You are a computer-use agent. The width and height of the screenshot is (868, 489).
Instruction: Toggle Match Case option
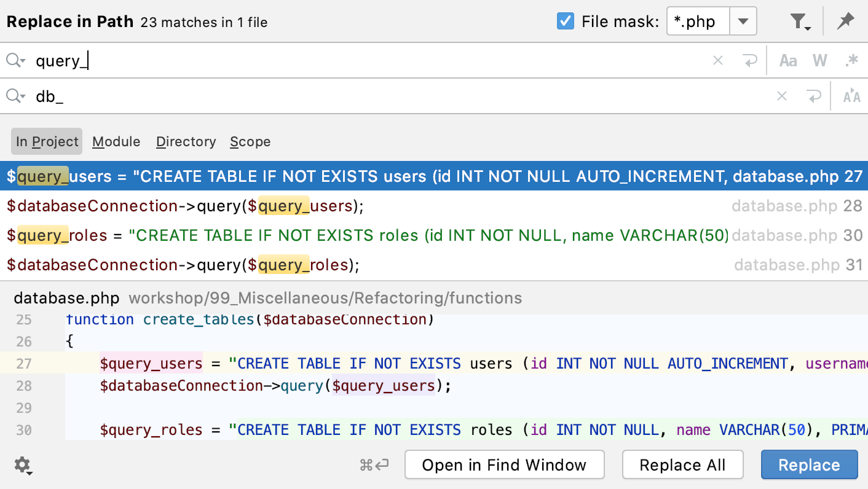(788, 60)
